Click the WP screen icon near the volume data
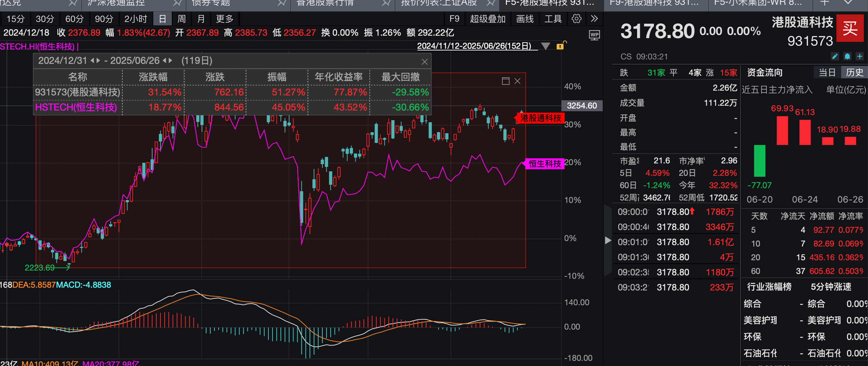The width and height of the screenshot is (868, 366). coord(594,35)
